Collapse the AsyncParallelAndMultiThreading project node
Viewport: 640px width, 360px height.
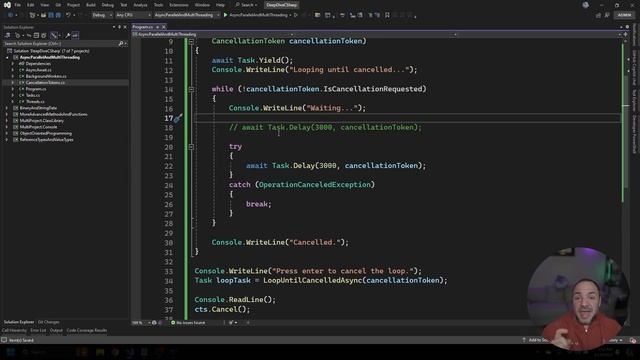coord(7,58)
